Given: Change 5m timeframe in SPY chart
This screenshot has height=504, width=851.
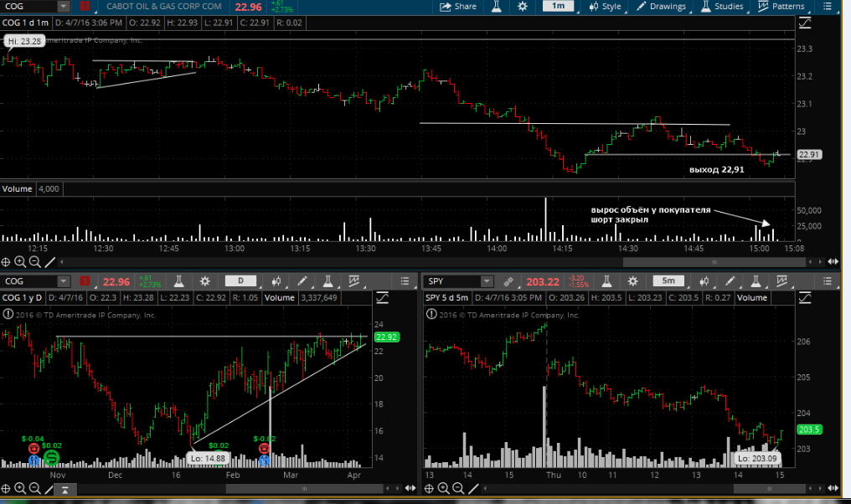Looking at the screenshot, I should click(668, 281).
